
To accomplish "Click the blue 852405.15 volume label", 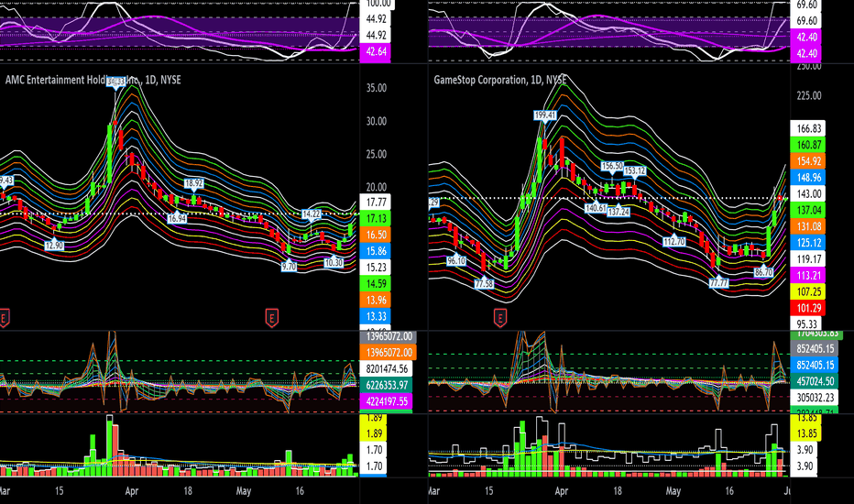I will (x=815, y=365).
